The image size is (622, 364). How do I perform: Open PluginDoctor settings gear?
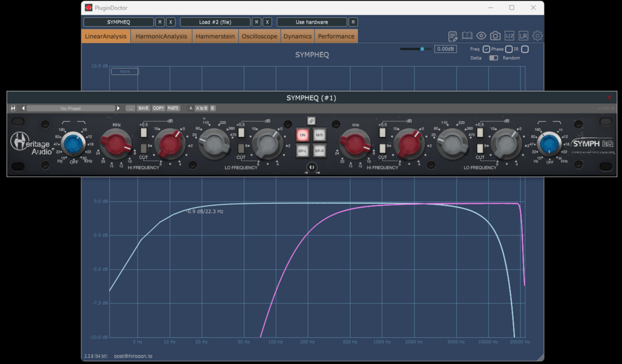(537, 36)
